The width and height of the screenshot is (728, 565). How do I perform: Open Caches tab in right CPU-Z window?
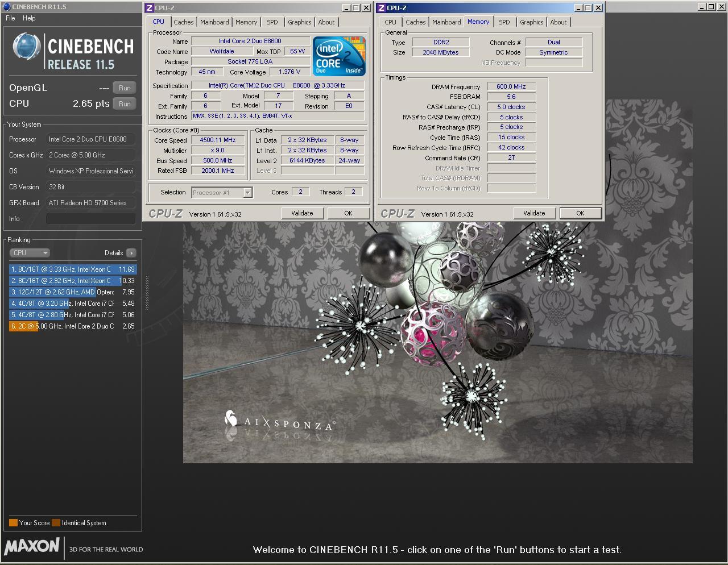(x=416, y=22)
